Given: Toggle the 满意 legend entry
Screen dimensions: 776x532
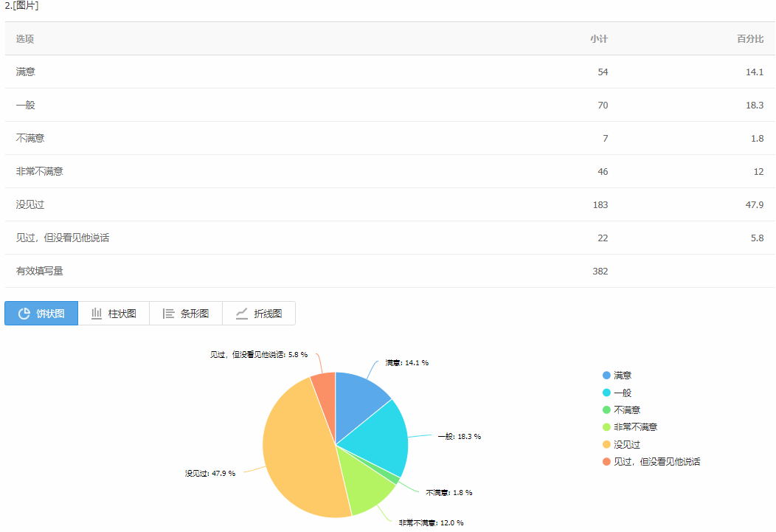Looking at the screenshot, I should coord(617,376).
